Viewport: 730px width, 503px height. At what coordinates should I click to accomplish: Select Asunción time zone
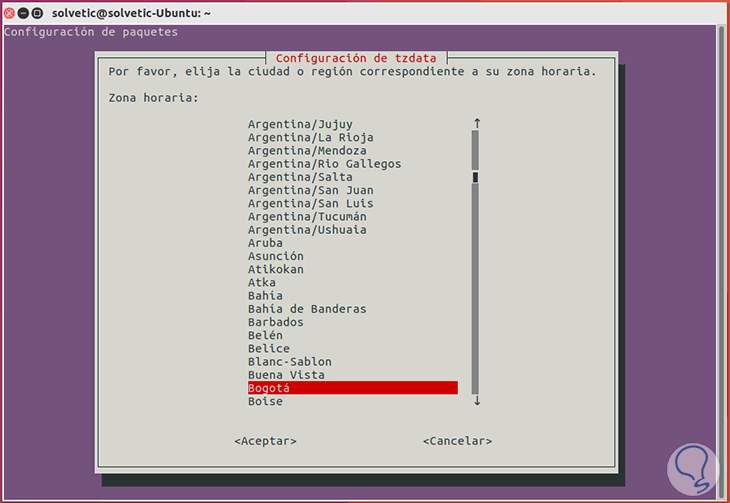pyautogui.click(x=276, y=256)
